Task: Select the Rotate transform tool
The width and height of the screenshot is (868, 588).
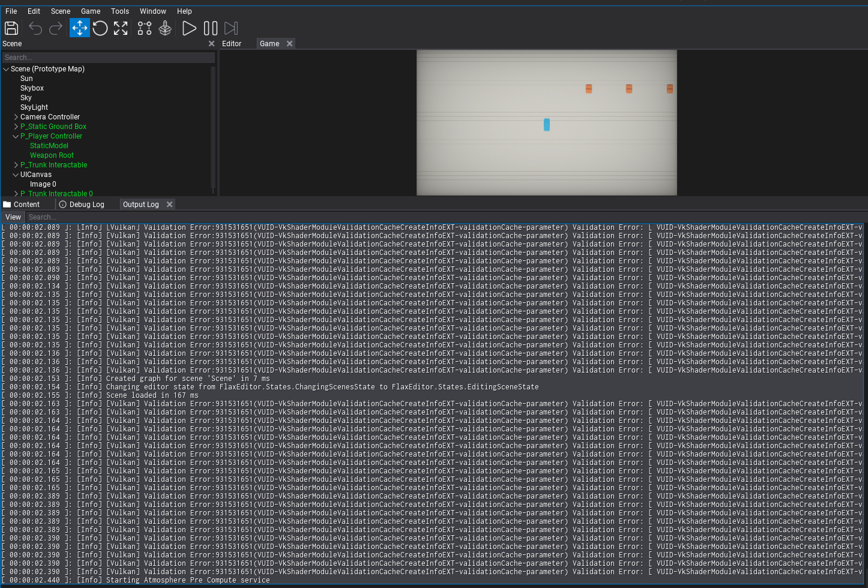Action: point(100,28)
